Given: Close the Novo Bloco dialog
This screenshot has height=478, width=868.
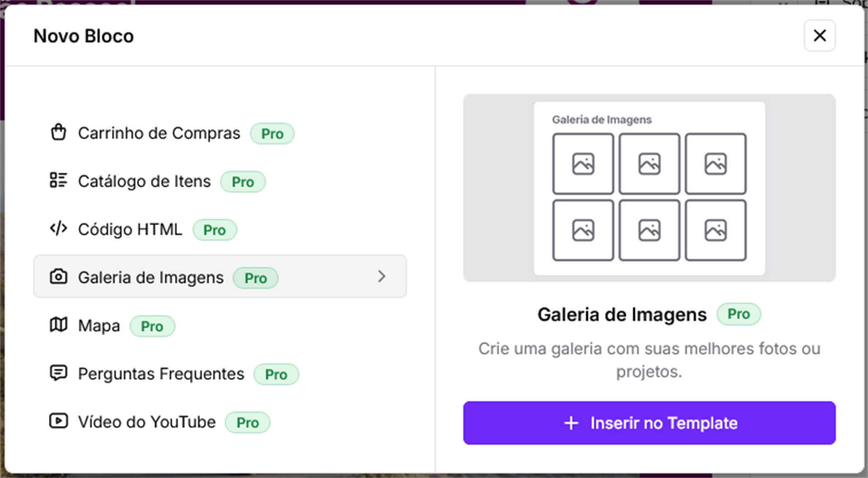Looking at the screenshot, I should 819,35.
